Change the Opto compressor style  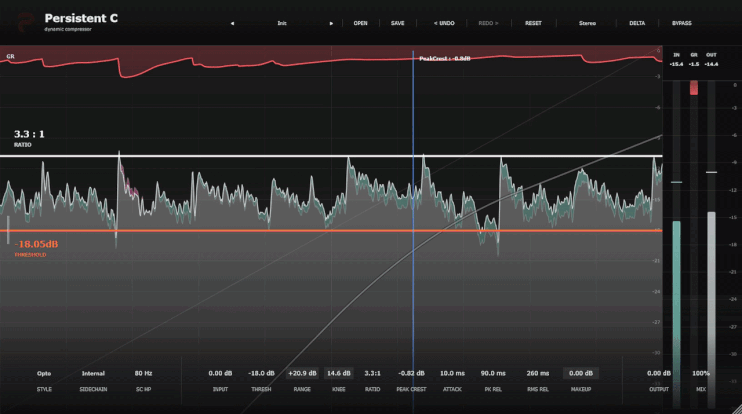(x=44, y=373)
